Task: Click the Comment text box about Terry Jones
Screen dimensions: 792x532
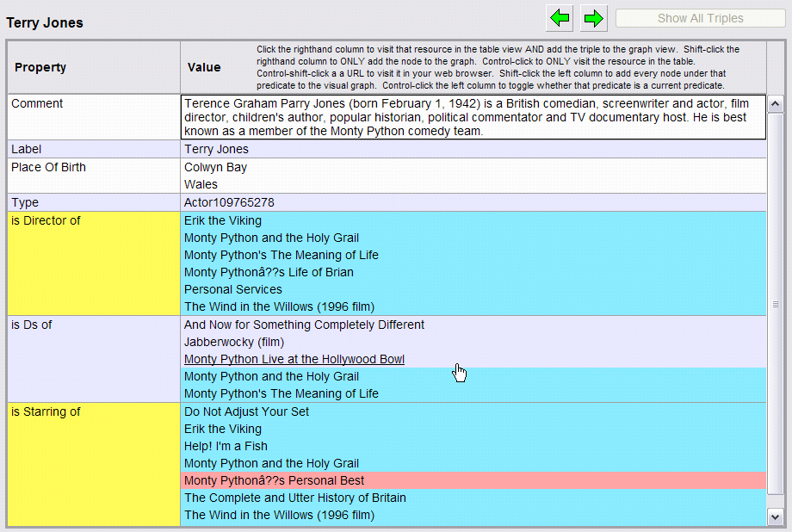Action: [472, 116]
